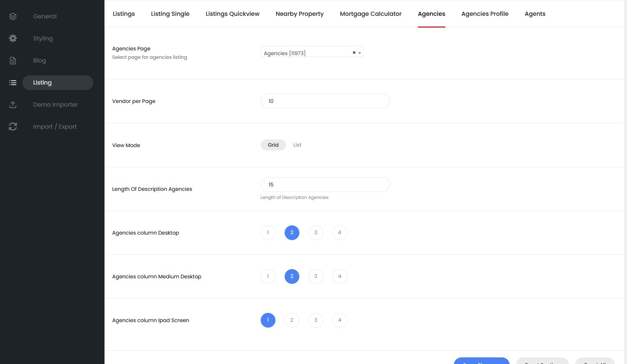Open Styling settings in sidebar
627x364 pixels.
pyautogui.click(x=43, y=39)
